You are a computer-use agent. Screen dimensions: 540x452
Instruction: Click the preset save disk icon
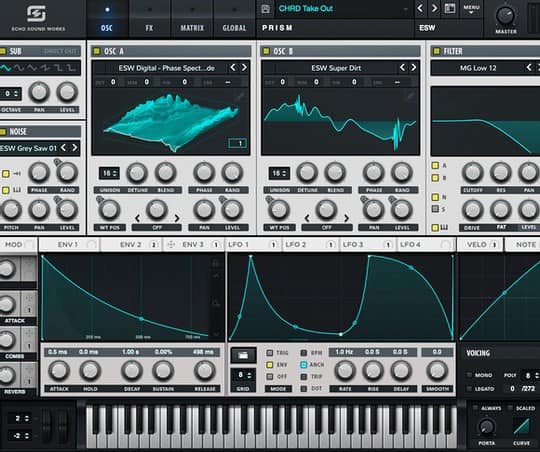[266, 9]
